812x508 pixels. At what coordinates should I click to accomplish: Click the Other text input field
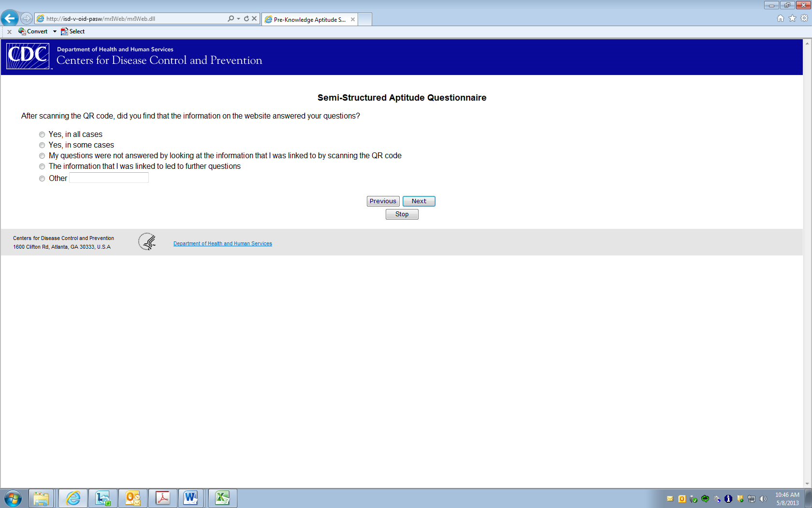(x=109, y=178)
